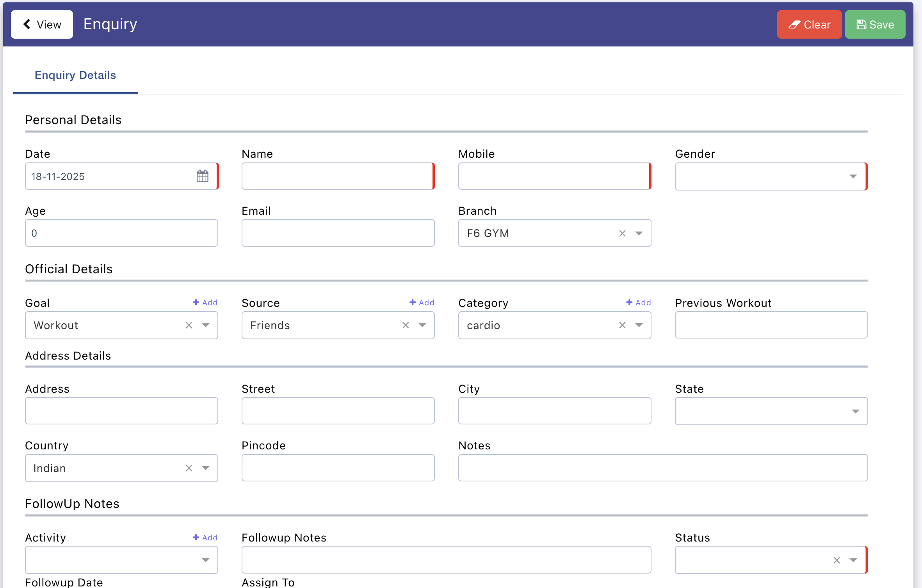The height and width of the screenshot is (588, 922).
Task: Open the Branch dropdown arrow
Action: click(x=639, y=233)
